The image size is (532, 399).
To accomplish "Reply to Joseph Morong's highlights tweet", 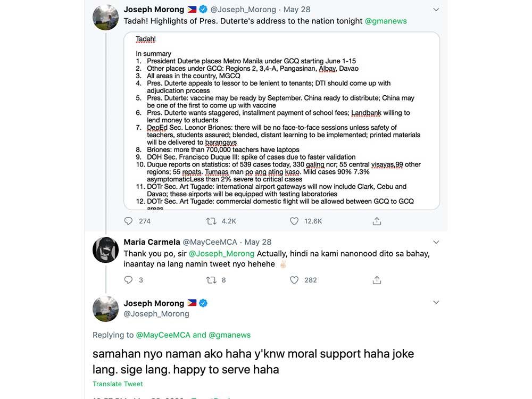I will click(128, 221).
